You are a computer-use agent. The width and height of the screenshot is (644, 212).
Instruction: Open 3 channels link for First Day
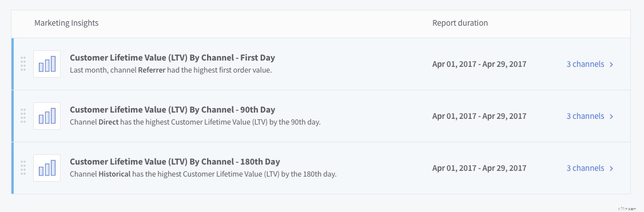coord(585,64)
